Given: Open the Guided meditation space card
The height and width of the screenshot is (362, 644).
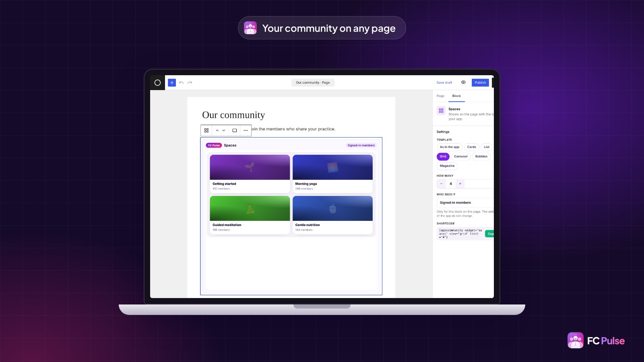Looking at the screenshot, I should [x=250, y=215].
